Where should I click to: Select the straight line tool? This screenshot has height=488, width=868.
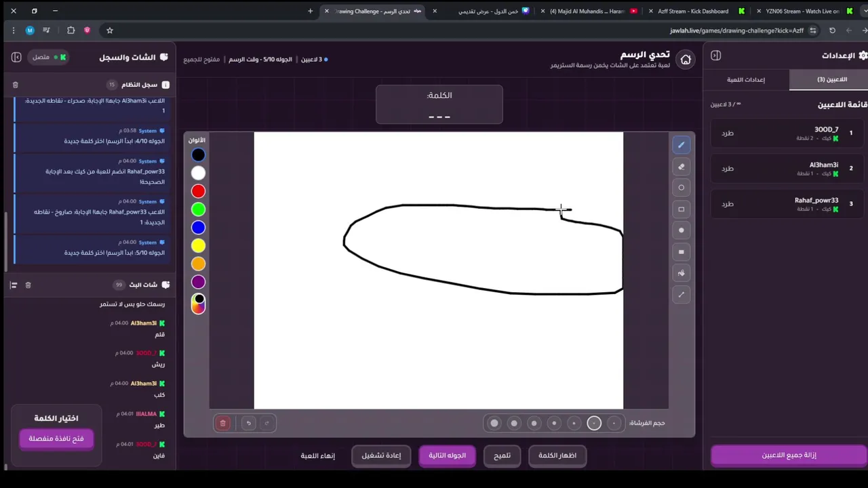point(682,294)
